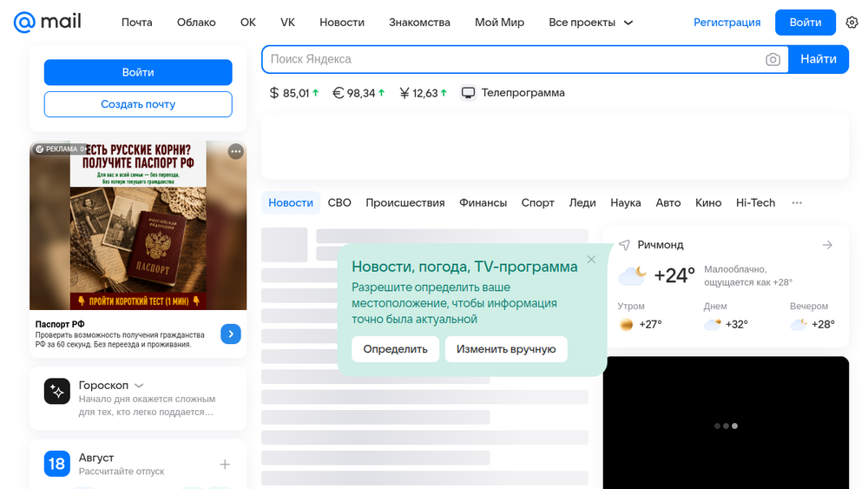Click Создать почту button
The height and width of the screenshot is (489, 868).
(x=138, y=104)
